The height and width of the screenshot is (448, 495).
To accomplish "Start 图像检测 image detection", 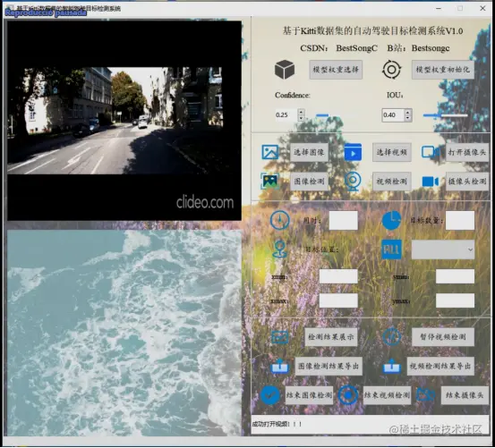I will pyautogui.click(x=309, y=182).
